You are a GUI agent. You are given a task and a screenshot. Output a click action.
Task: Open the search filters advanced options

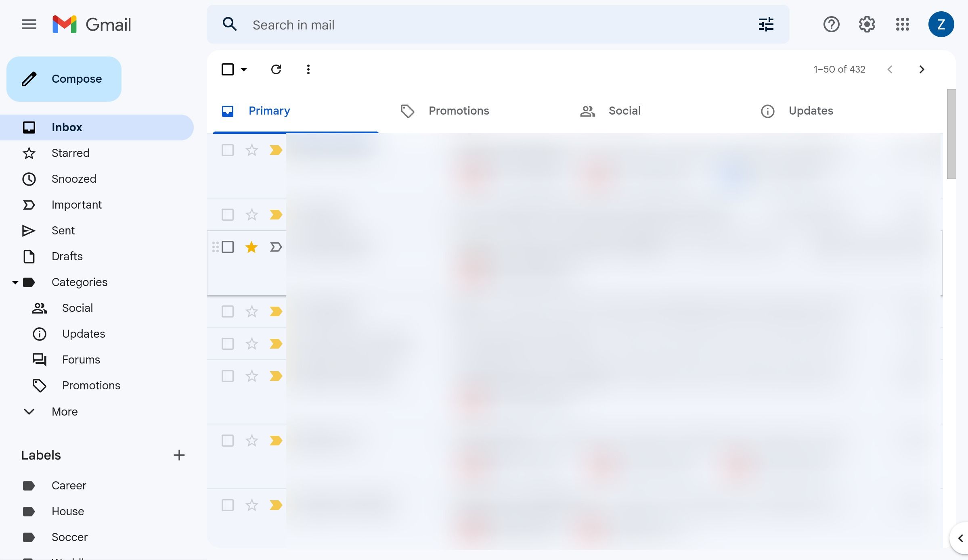pyautogui.click(x=766, y=24)
